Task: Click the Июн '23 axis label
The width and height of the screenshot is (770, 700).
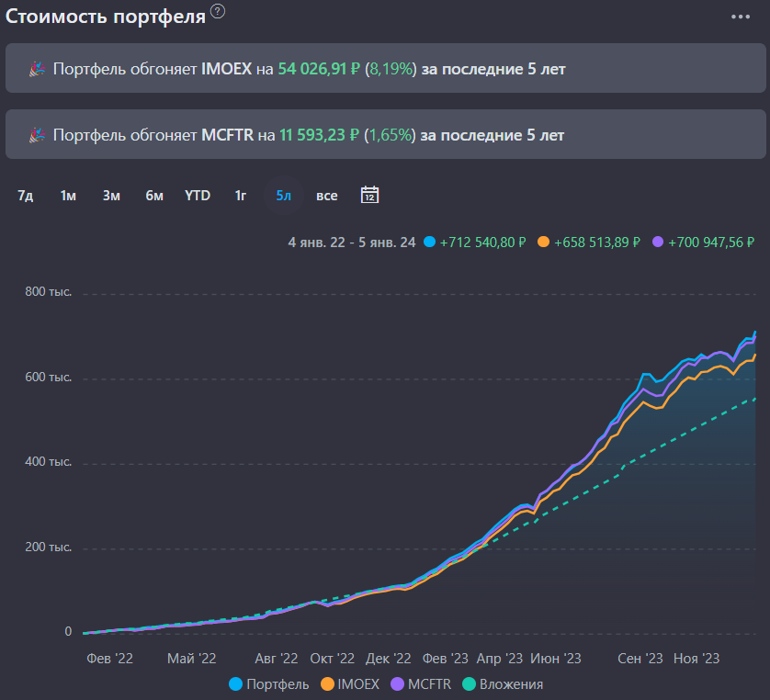Action: (555, 659)
